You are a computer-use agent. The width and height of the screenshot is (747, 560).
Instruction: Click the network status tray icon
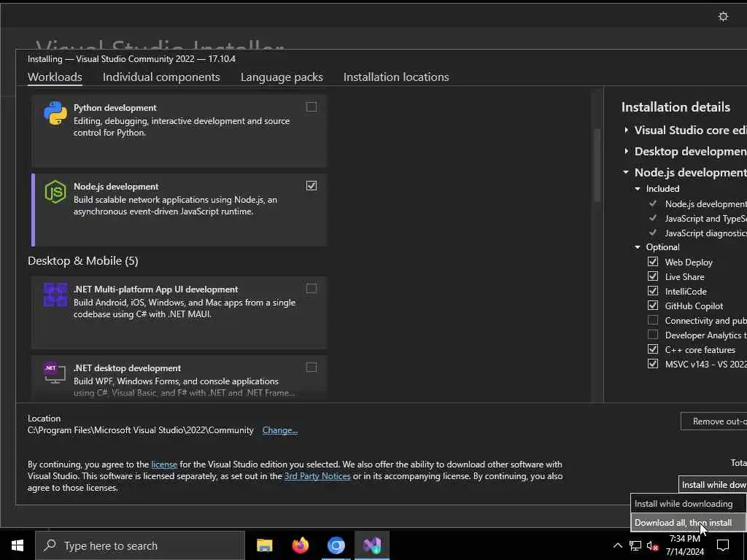(x=635, y=545)
